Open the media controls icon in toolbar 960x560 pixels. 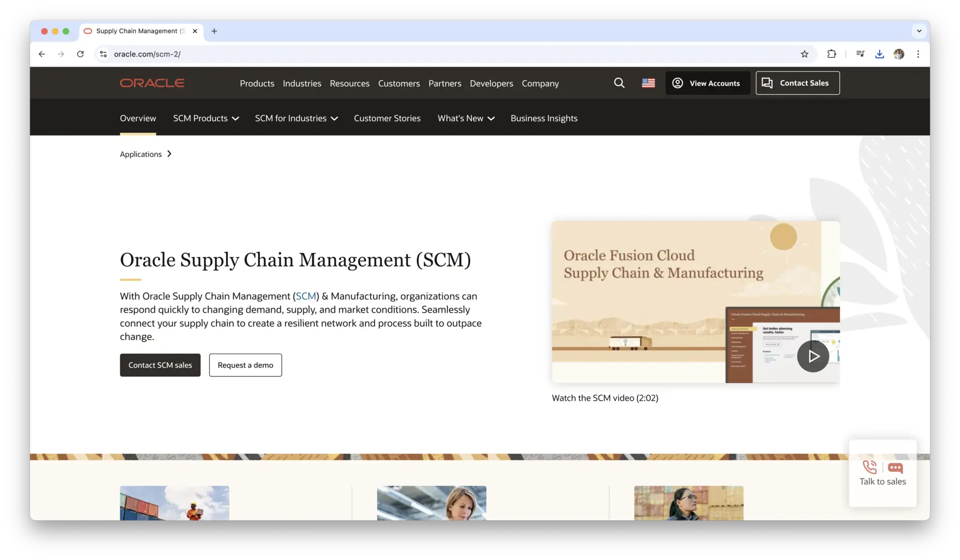(x=860, y=54)
